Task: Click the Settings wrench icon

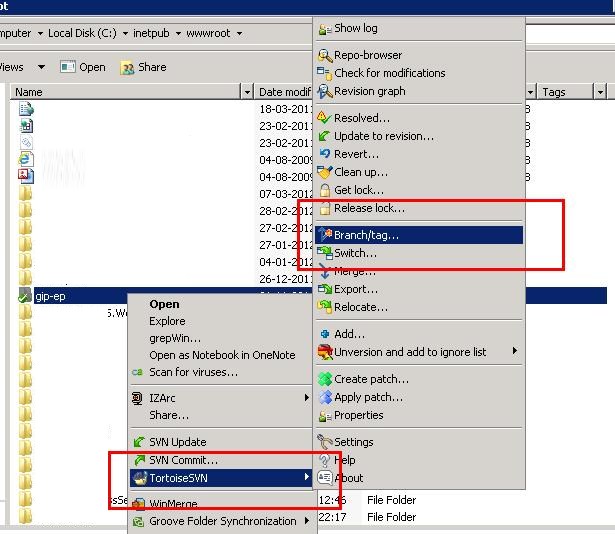Action: tap(325, 442)
